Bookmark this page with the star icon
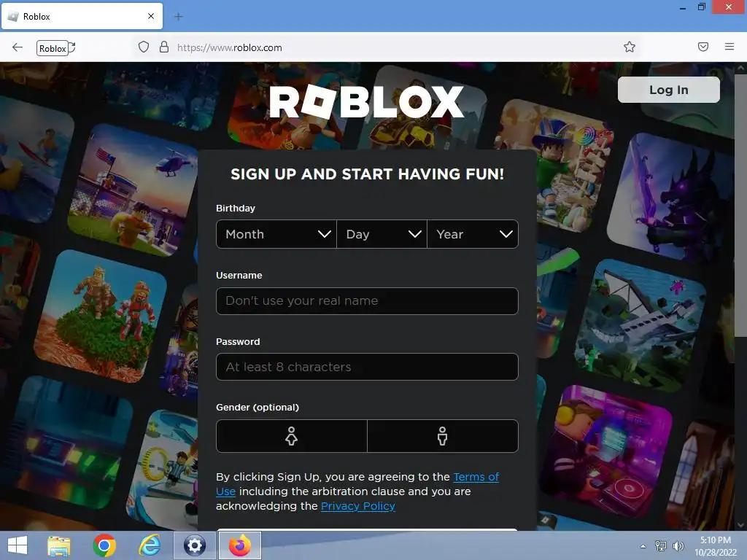Viewport: 747px width, 560px height. 630,47
